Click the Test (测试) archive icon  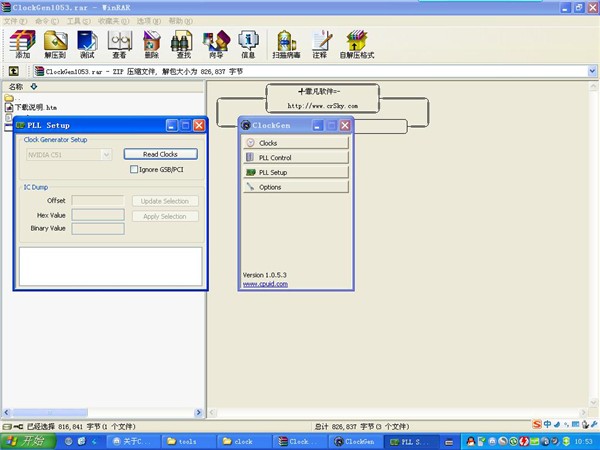(x=87, y=44)
